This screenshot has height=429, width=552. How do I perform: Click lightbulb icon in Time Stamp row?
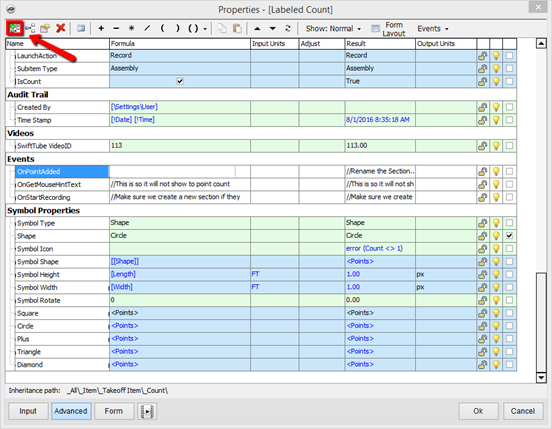496,120
